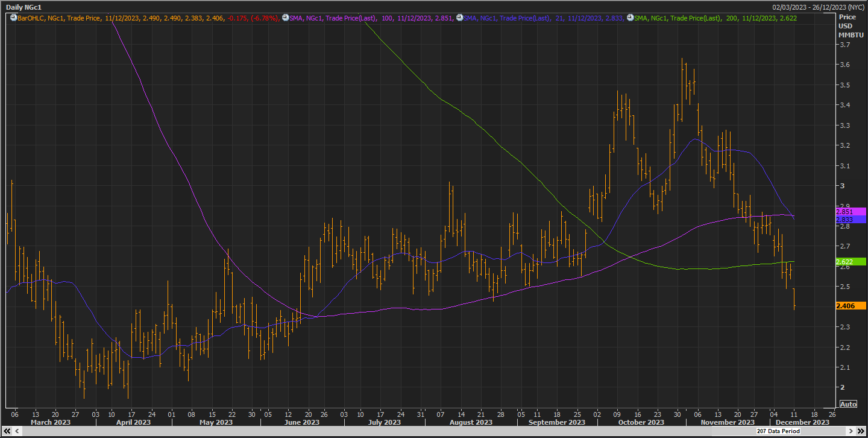Click the August 2023 axis label

click(471, 422)
